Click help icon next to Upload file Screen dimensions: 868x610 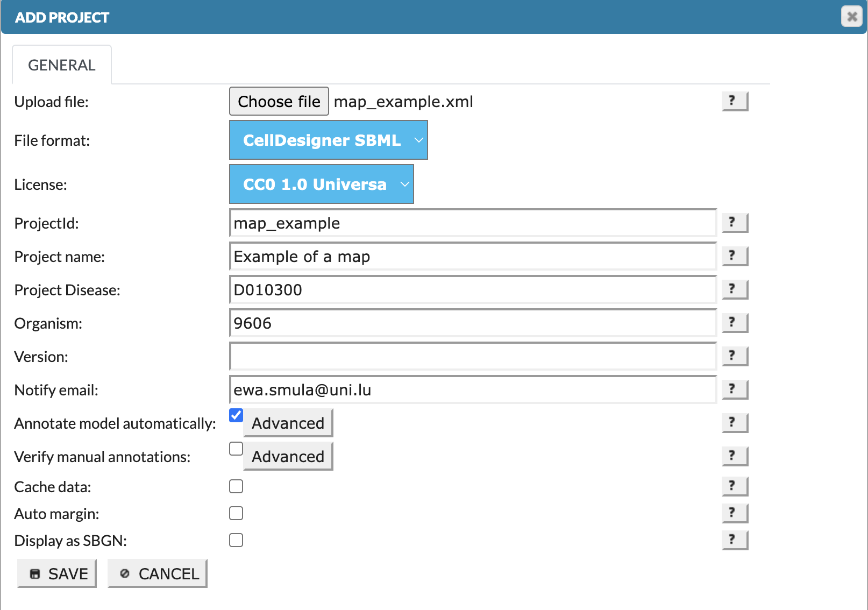point(734,101)
